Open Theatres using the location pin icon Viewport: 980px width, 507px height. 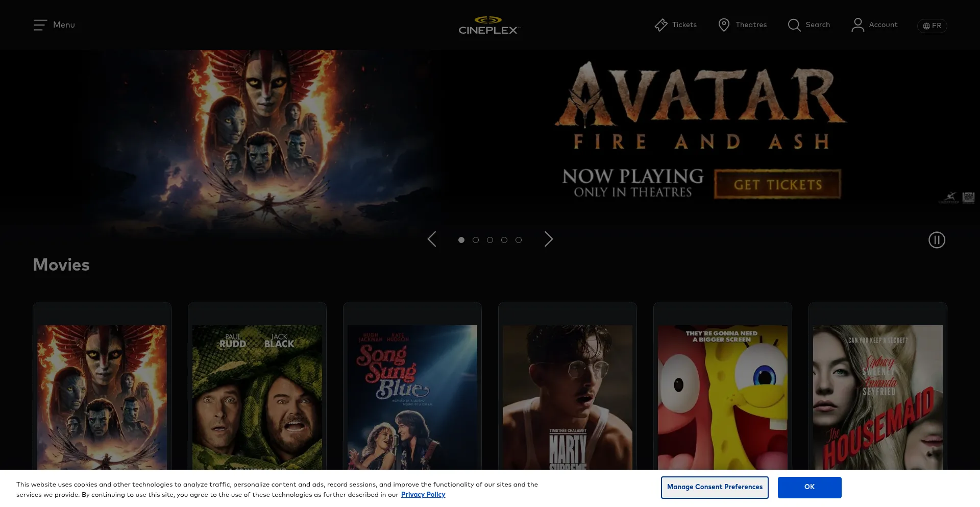[x=723, y=25]
